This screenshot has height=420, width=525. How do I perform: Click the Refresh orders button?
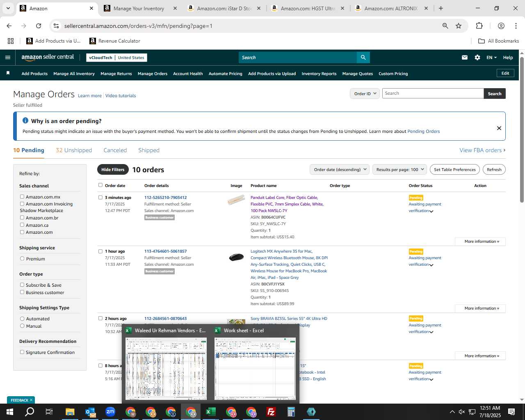pos(494,169)
